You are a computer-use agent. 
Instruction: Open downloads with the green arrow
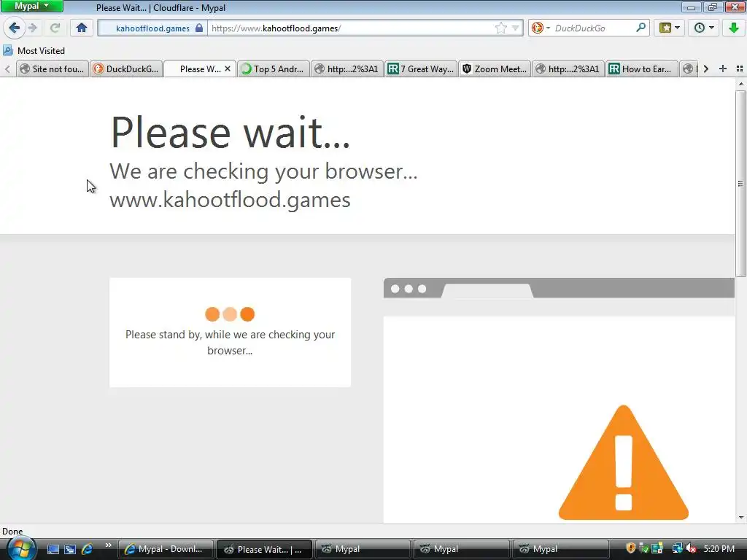[x=734, y=28]
